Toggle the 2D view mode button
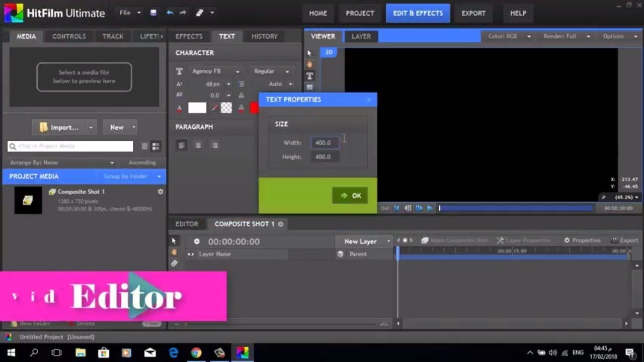 [329, 52]
